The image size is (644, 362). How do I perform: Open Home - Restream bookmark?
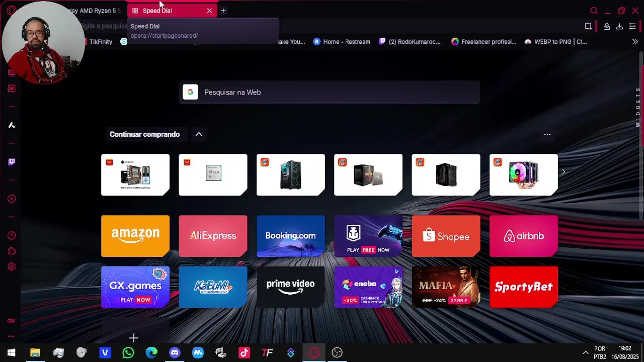click(342, 42)
